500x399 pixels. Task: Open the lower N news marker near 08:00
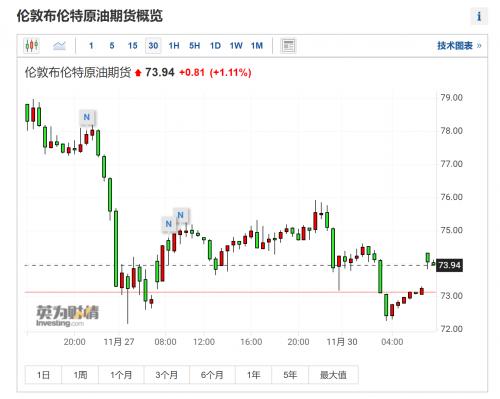coord(169,224)
